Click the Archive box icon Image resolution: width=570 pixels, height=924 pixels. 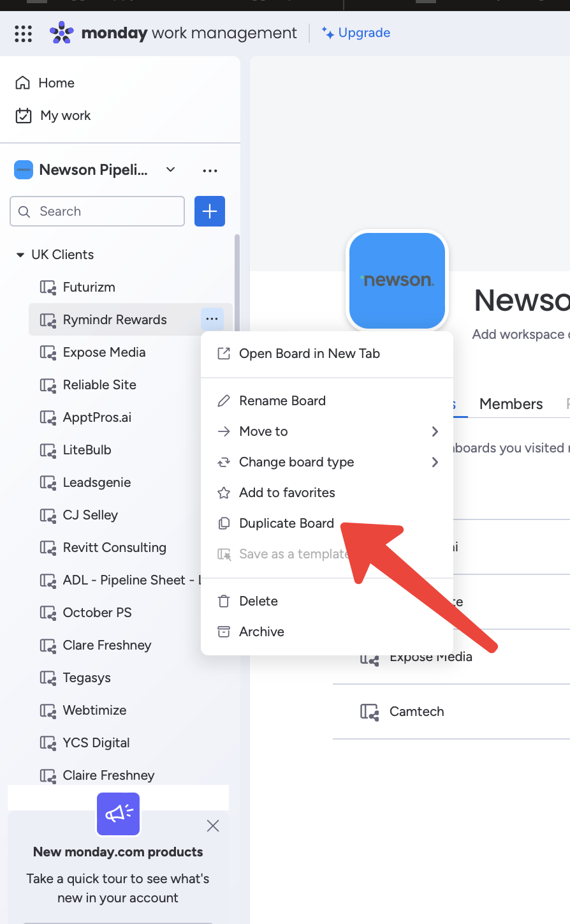[224, 632]
